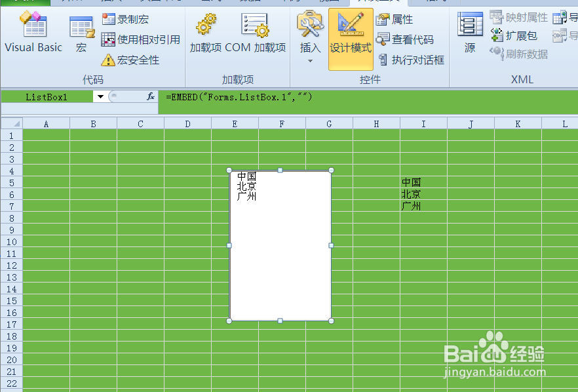Click View Code (查看代码)
This screenshot has height=392, width=578.
point(405,39)
